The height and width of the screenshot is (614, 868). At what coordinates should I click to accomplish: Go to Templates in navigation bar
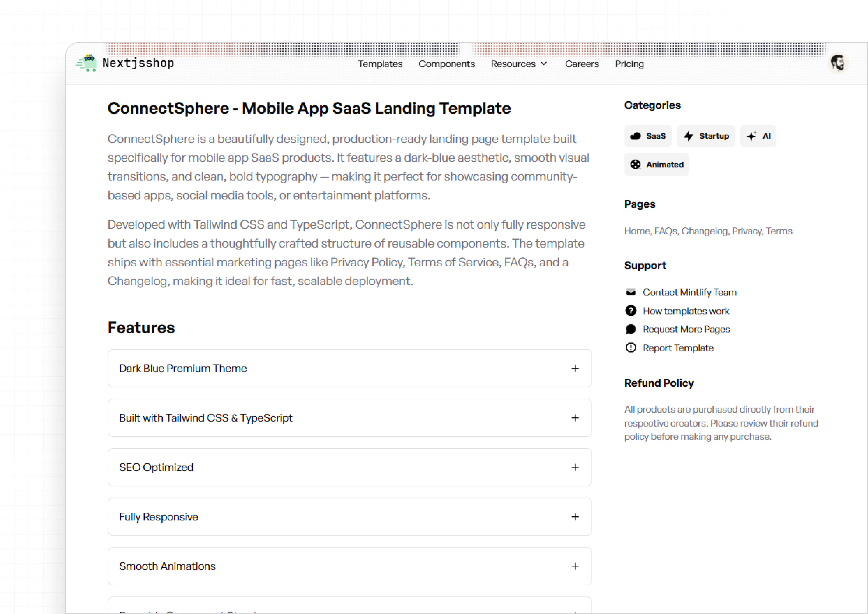tap(380, 64)
